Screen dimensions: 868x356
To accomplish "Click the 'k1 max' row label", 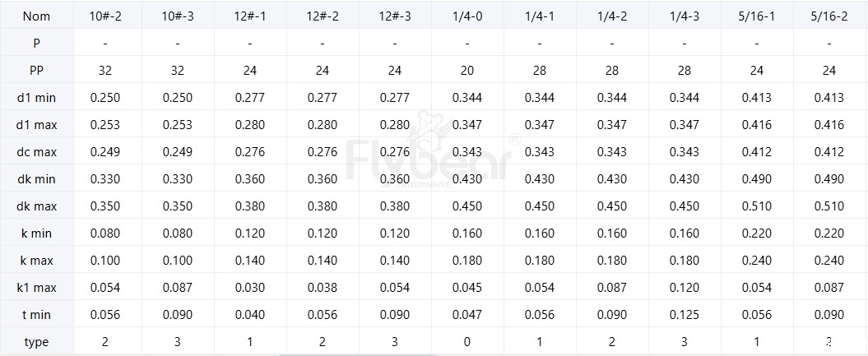I will click(x=36, y=288).
